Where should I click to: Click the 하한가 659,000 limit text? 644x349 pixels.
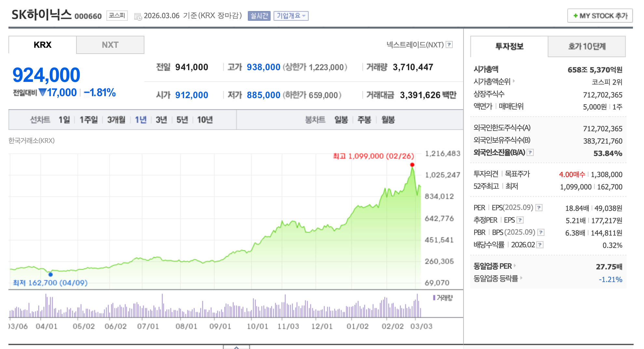click(x=312, y=95)
